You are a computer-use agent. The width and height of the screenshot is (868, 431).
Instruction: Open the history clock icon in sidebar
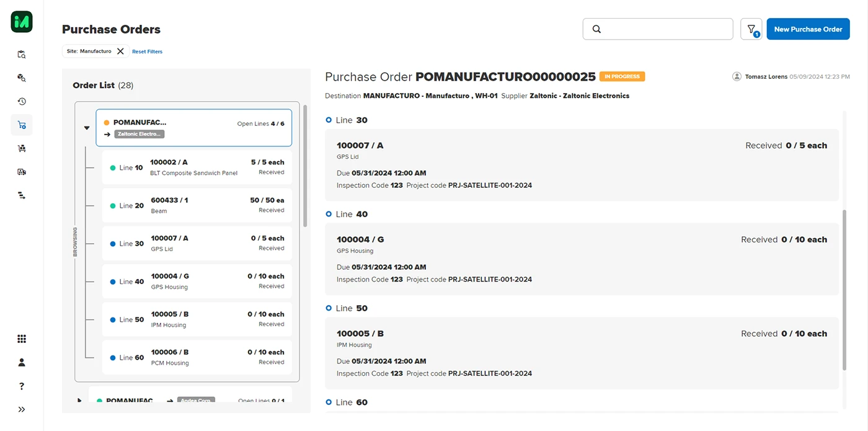pyautogui.click(x=22, y=102)
